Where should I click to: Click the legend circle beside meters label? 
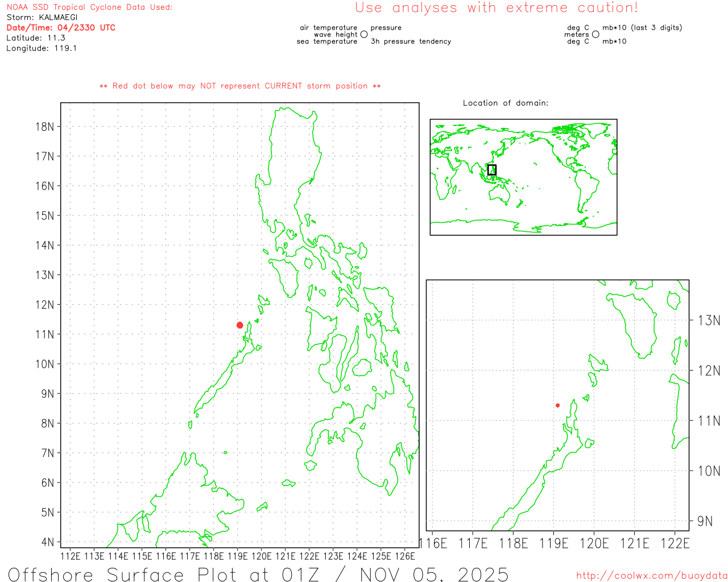tap(595, 35)
